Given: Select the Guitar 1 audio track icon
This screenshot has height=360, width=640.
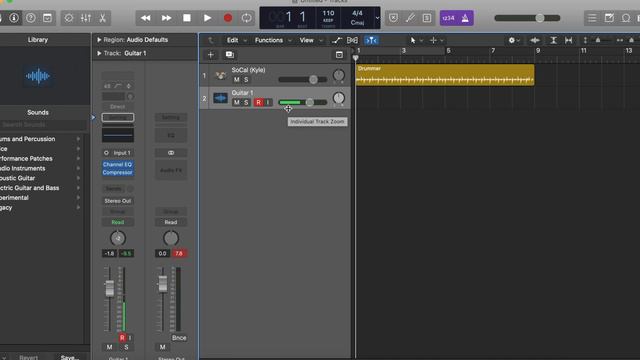Looking at the screenshot, I should tap(220, 98).
